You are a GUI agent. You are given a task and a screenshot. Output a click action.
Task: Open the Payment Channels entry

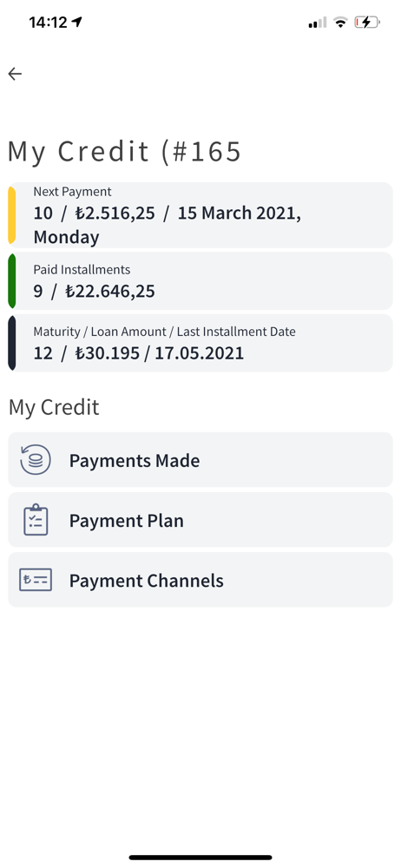200,580
